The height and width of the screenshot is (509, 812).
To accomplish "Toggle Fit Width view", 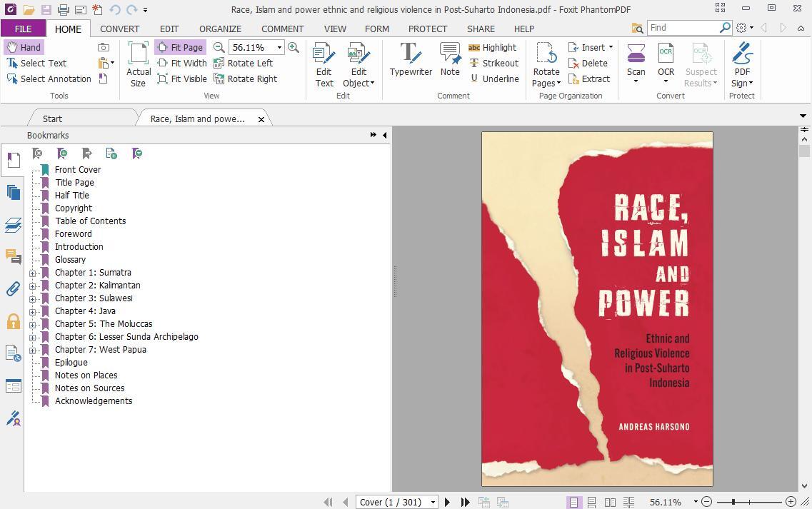I will click(182, 63).
